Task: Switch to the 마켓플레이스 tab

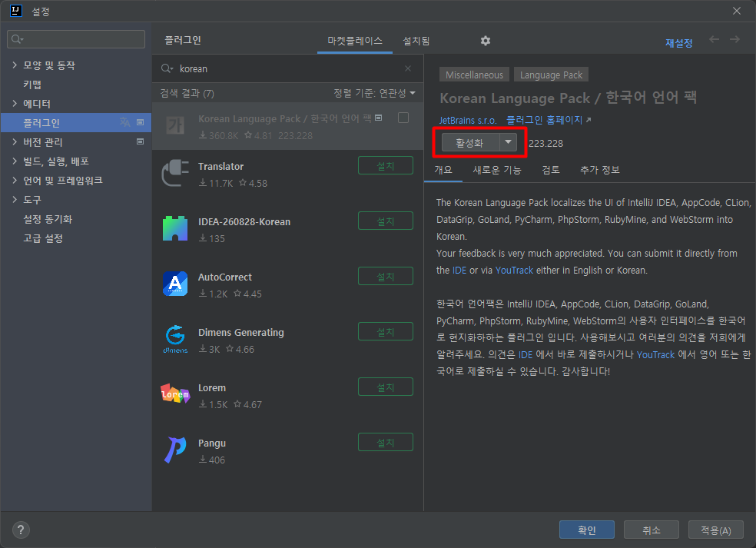Action: pyautogui.click(x=355, y=41)
